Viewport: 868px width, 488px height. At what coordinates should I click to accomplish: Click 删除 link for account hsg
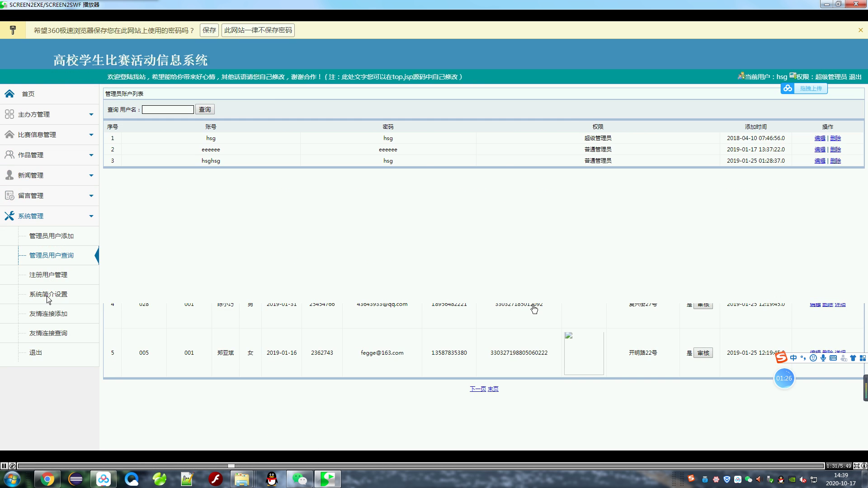point(835,138)
